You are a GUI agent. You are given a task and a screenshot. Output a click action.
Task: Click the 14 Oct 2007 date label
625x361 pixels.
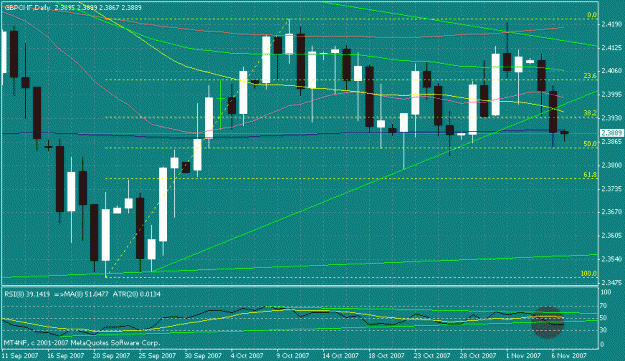click(341, 355)
